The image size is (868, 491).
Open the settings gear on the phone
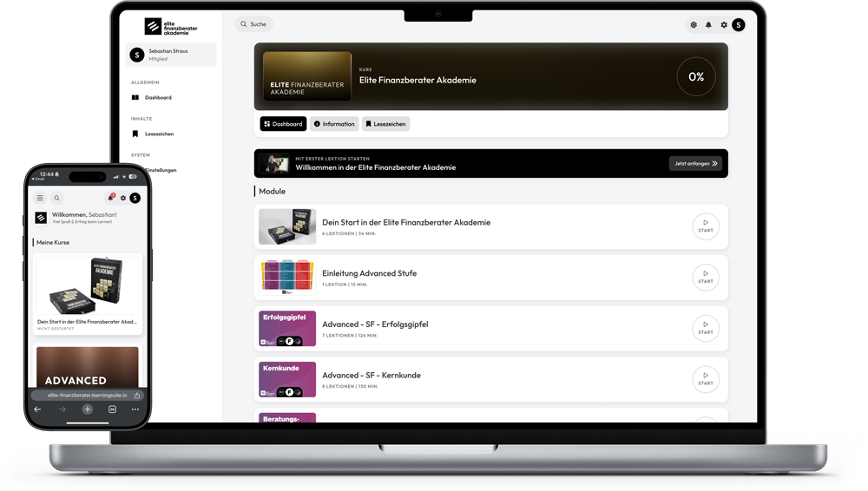pos(123,198)
